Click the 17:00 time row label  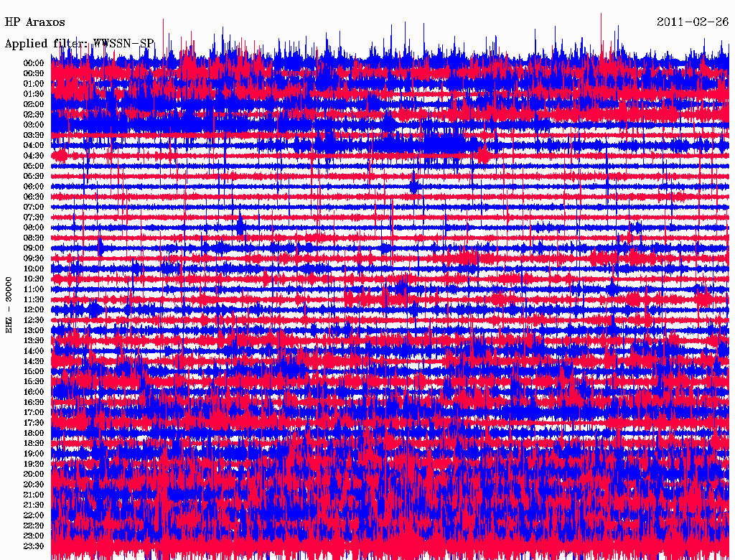click(33, 412)
